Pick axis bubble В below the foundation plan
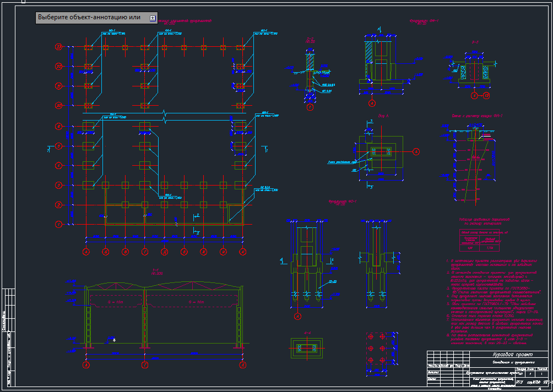 (125, 252)
